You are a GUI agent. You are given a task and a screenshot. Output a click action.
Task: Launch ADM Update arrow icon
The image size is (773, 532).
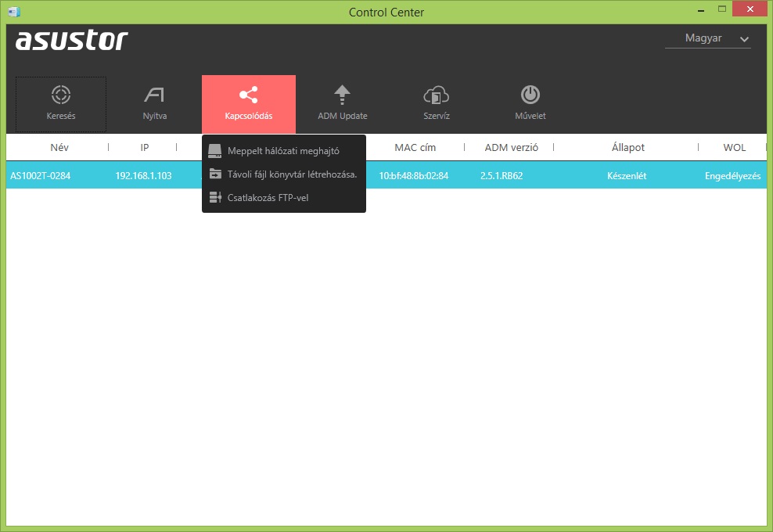point(342,95)
